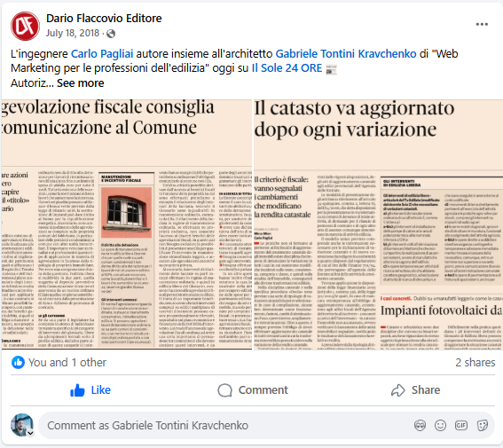503x448 pixels.
Task: Toggle the Like button on the post
Action: [x=90, y=390]
